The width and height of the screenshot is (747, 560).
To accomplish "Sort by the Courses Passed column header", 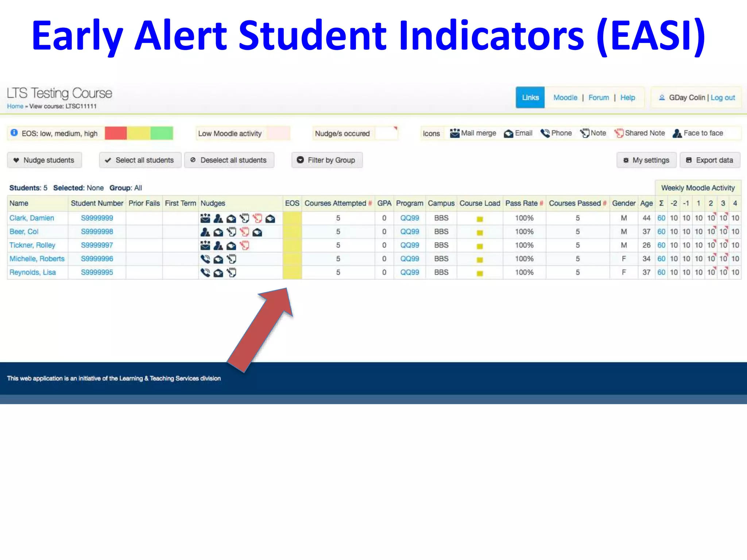I will coord(578,203).
